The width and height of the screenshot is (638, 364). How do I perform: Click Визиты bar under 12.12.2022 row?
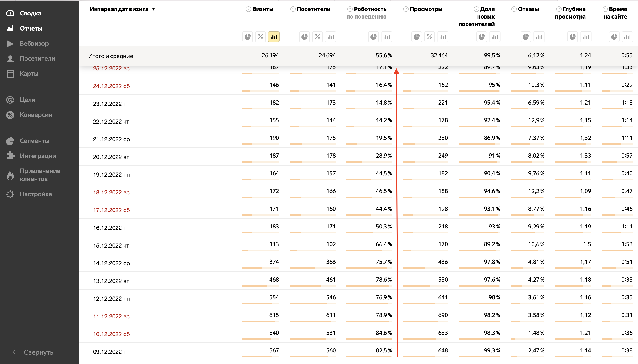pyautogui.click(x=260, y=304)
